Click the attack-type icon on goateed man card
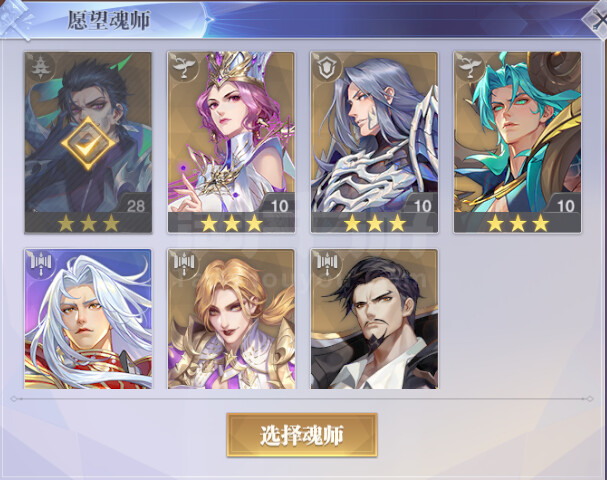607x480 pixels. 327,264
